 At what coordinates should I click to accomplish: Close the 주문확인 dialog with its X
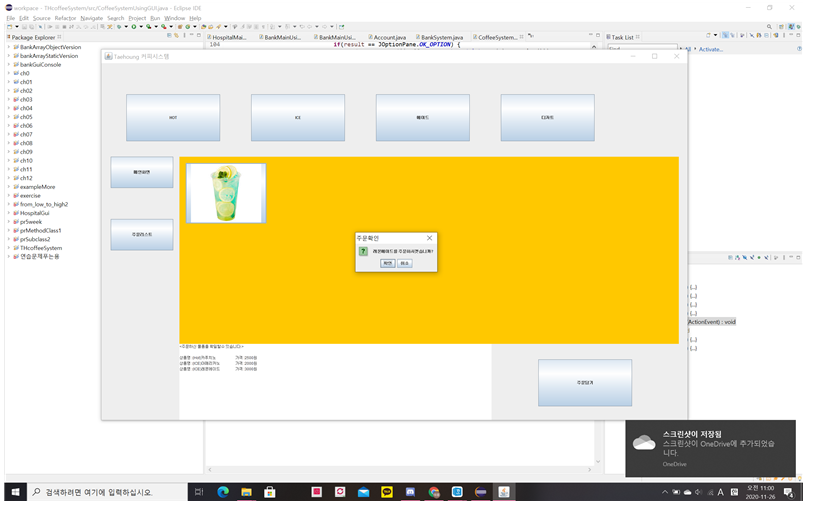[429, 238]
